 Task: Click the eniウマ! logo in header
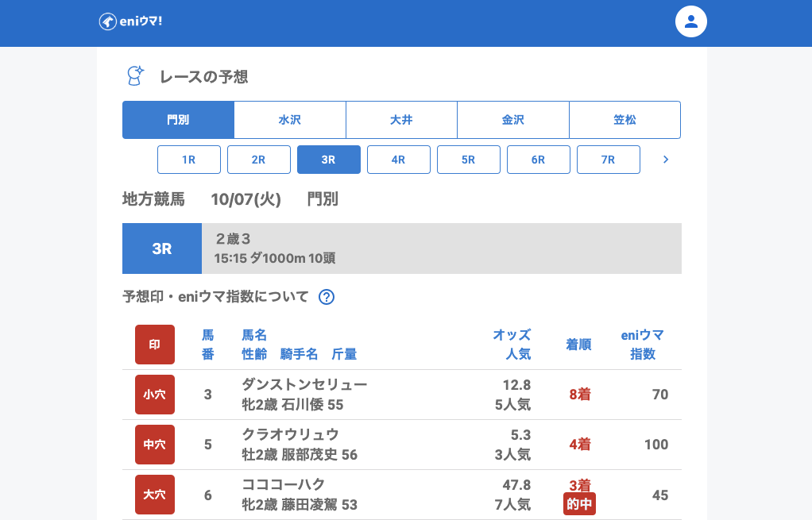(x=131, y=21)
